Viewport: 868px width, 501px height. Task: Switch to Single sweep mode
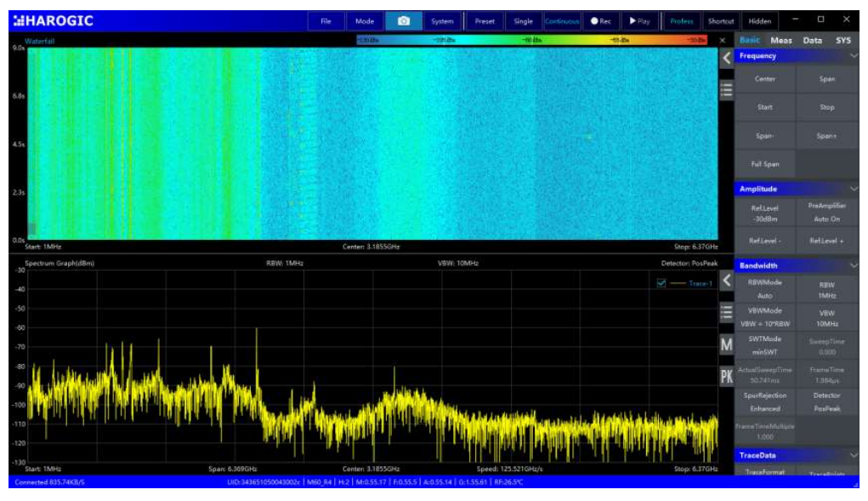coord(523,21)
